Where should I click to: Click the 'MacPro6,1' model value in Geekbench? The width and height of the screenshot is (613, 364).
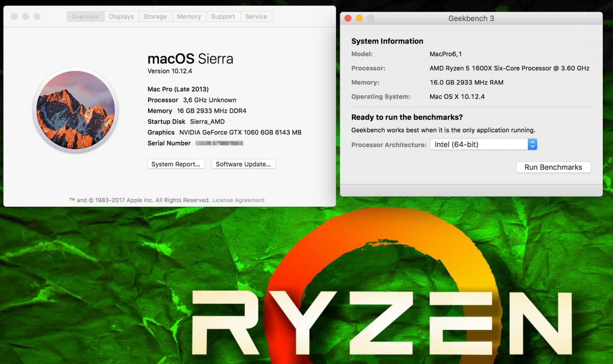pos(446,54)
